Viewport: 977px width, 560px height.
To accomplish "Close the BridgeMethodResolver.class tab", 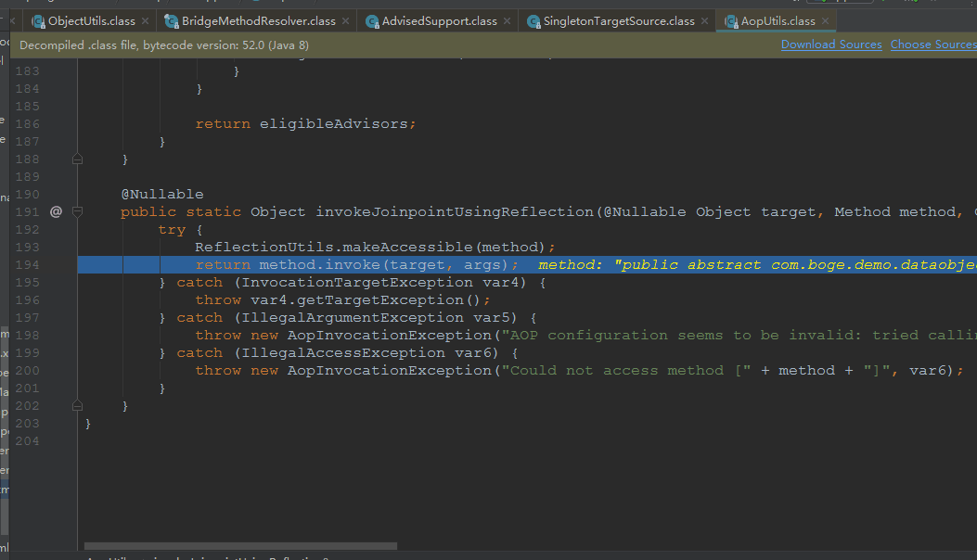I will tap(346, 21).
